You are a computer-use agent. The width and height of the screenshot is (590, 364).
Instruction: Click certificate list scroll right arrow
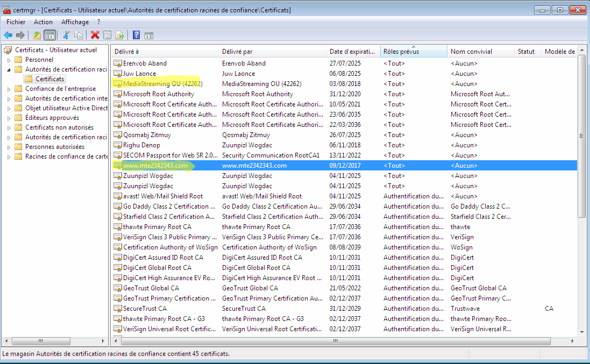573,341
